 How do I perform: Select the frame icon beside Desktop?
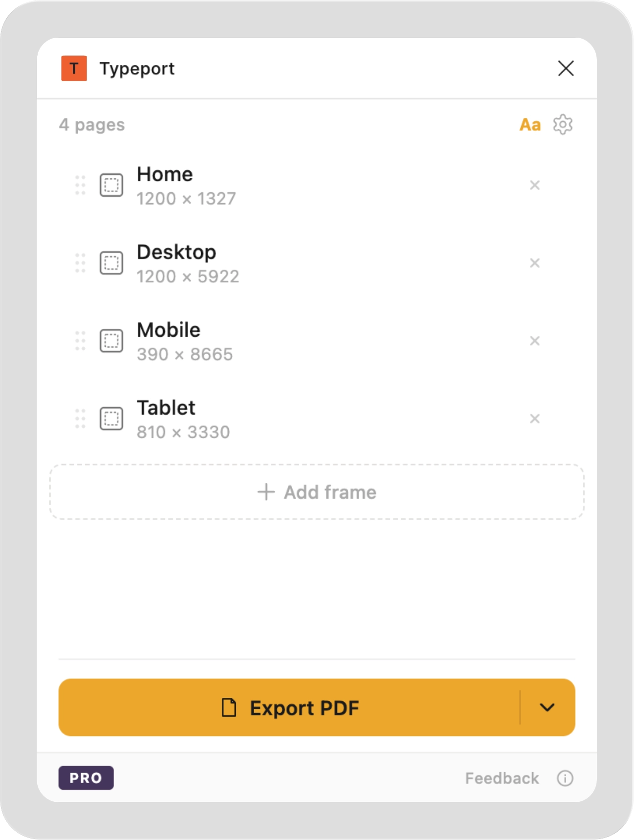(112, 262)
